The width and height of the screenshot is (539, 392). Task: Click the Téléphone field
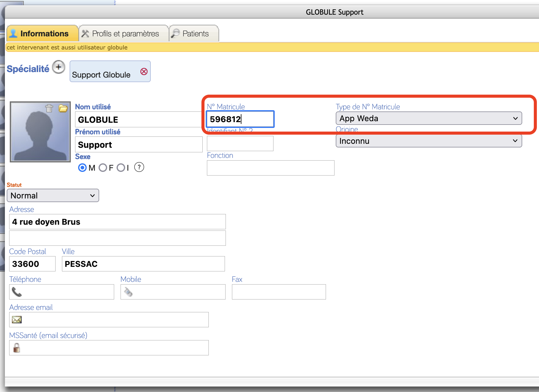pyautogui.click(x=62, y=292)
